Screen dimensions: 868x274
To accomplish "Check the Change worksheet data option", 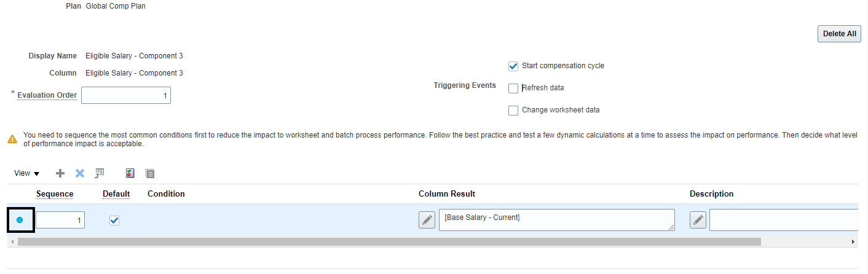I will tap(513, 111).
